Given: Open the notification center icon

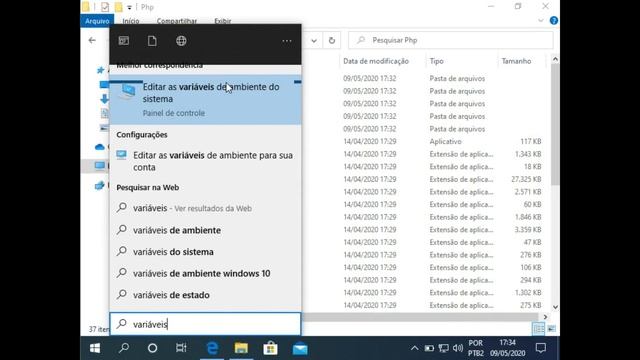Looking at the screenshot, I should point(541,348).
